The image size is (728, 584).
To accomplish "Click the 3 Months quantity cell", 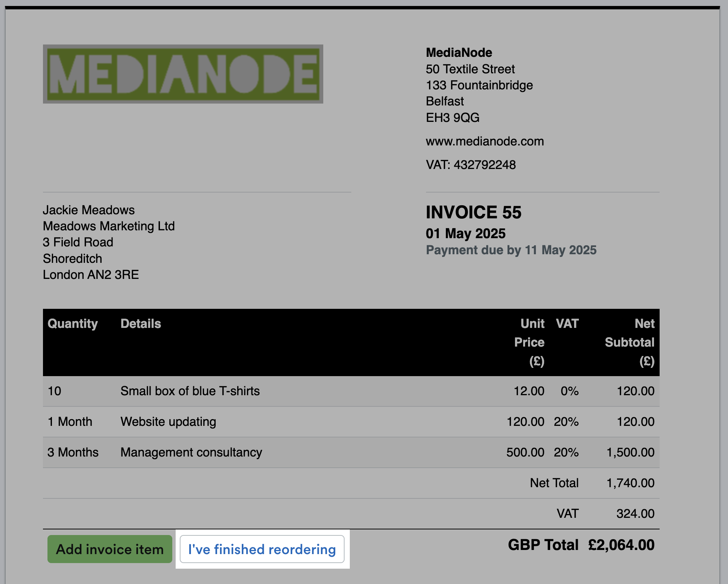I will tap(73, 452).
